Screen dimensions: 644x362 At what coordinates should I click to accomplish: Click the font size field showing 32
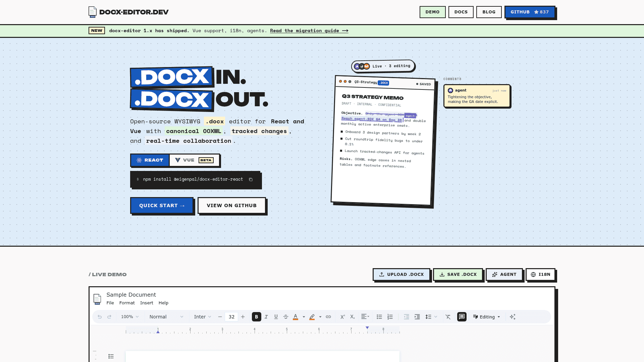click(231, 317)
